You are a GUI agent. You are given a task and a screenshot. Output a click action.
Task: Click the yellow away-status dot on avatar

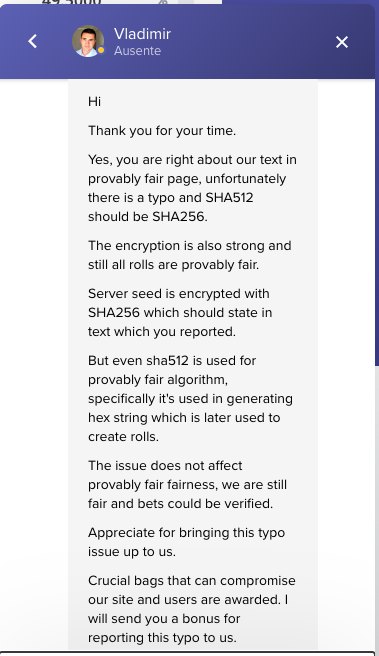(x=101, y=50)
